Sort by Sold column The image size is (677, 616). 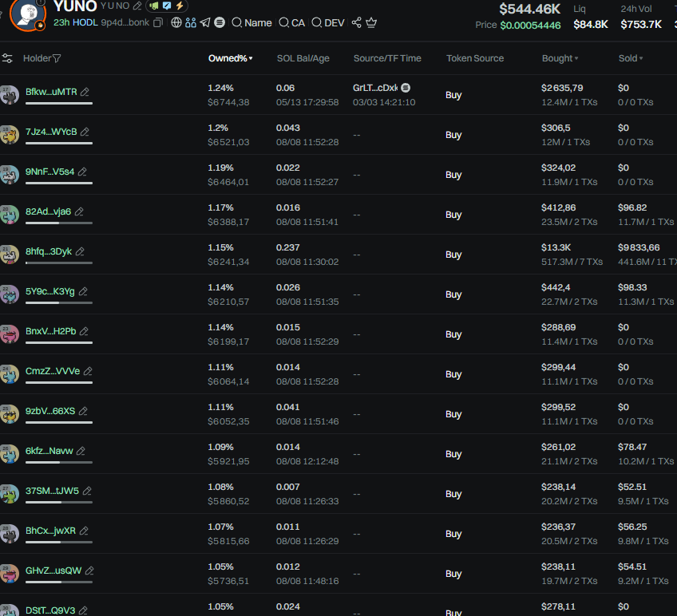[x=631, y=58]
